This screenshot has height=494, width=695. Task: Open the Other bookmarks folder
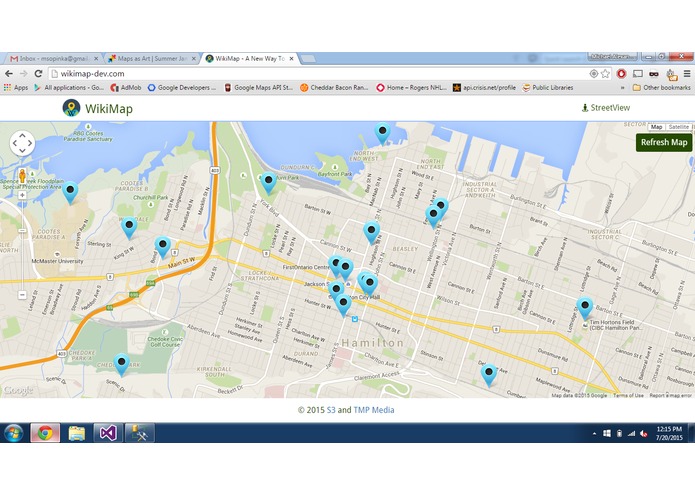(x=661, y=88)
